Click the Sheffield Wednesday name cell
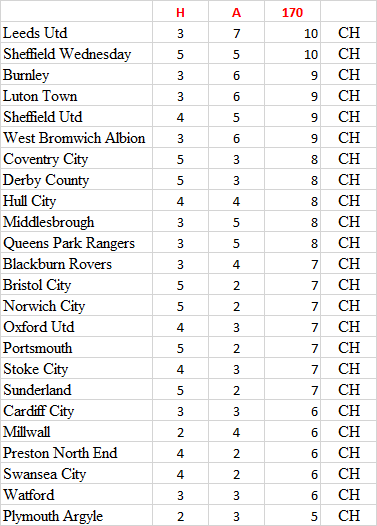 coord(77,53)
